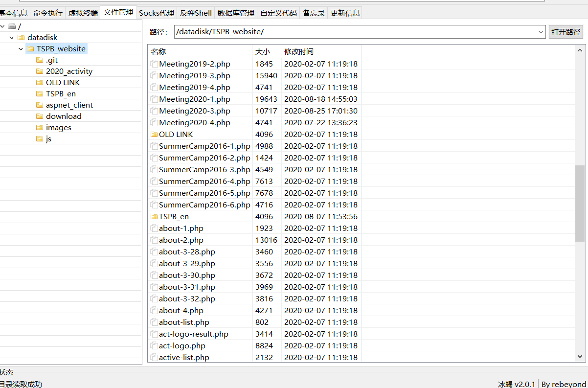
Task: Select about-2.php file name
Action: click(x=181, y=240)
